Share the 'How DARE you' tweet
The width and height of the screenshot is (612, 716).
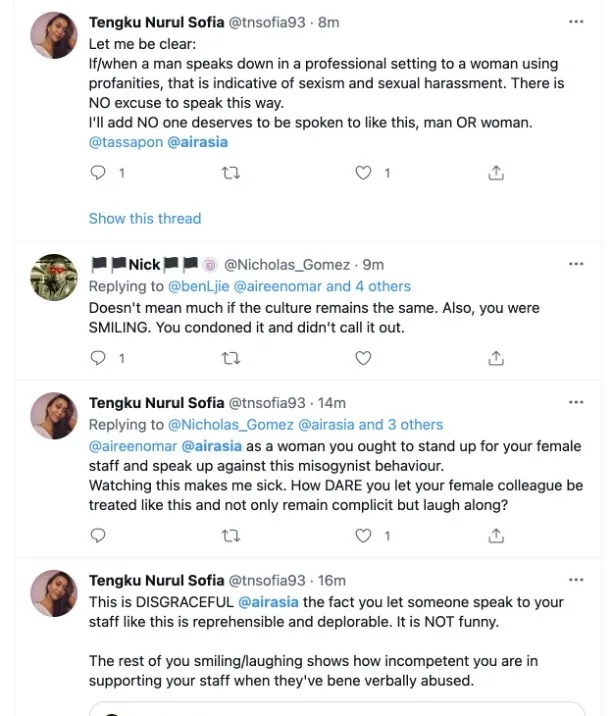[496, 536]
